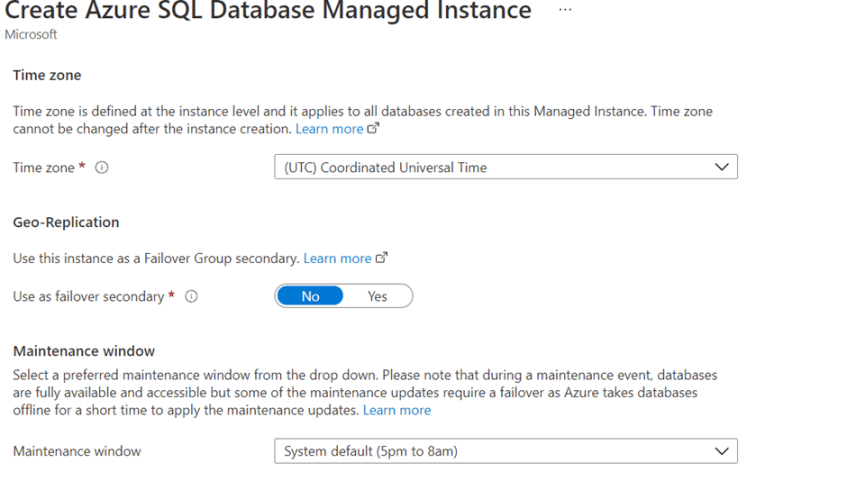Open the ellipsis menu beside the page title
This screenshot has width=847, height=481.
coord(565,10)
